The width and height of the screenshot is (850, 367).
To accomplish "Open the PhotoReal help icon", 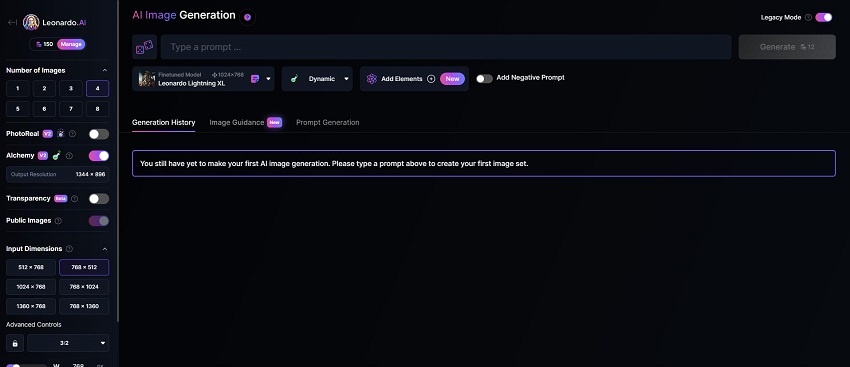I will 73,133.
